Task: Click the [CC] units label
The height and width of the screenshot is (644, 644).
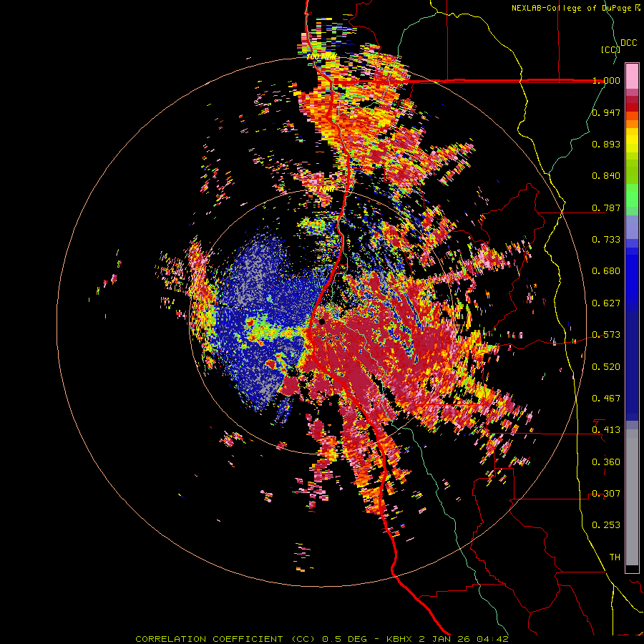Action: (610, 49)
